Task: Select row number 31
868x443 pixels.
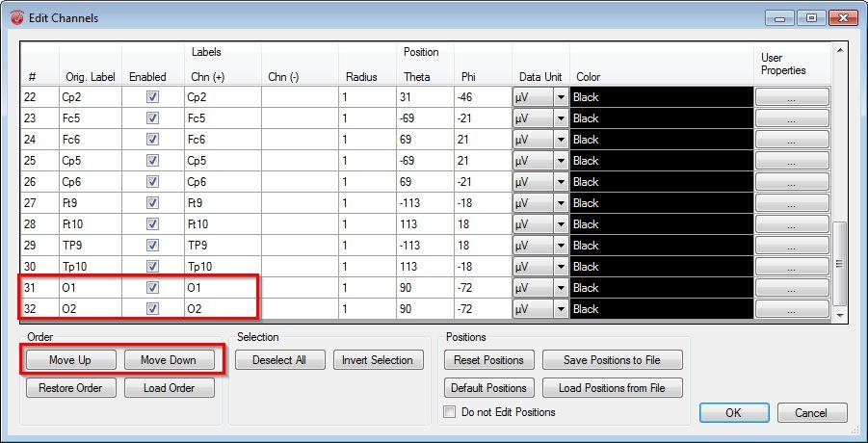Action: (39, 288)
